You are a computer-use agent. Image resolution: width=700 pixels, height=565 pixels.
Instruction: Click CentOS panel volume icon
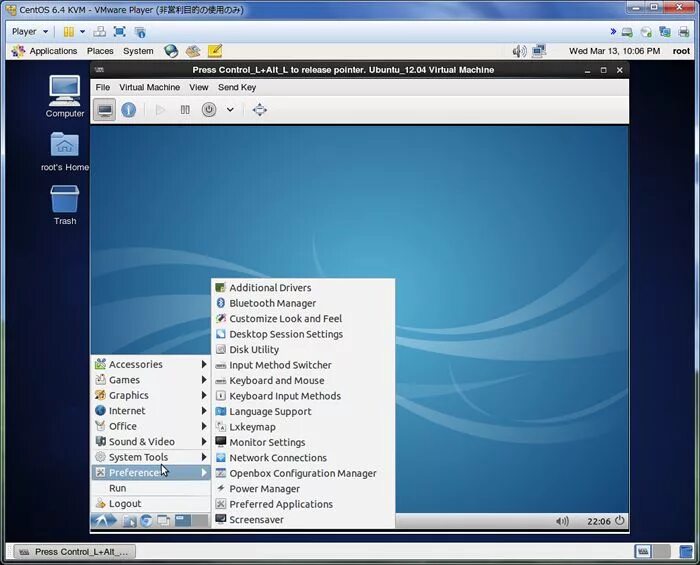pyautogui.click(x=519, y=51)
